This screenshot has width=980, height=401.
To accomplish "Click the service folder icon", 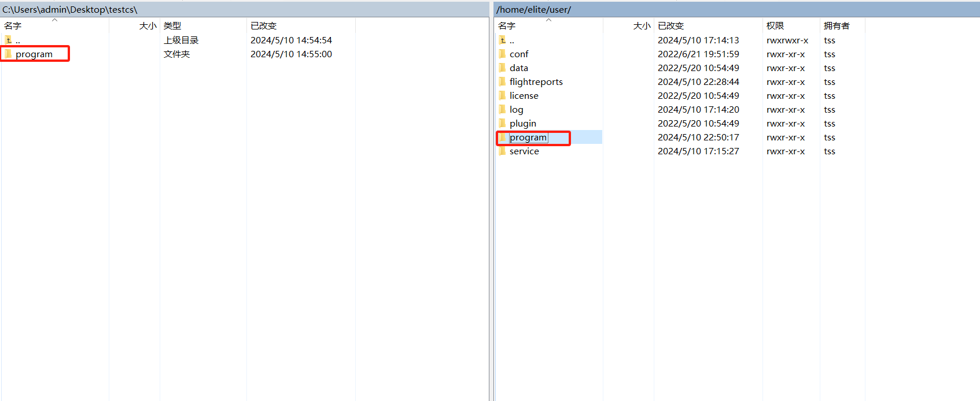I will coord(502,151).
